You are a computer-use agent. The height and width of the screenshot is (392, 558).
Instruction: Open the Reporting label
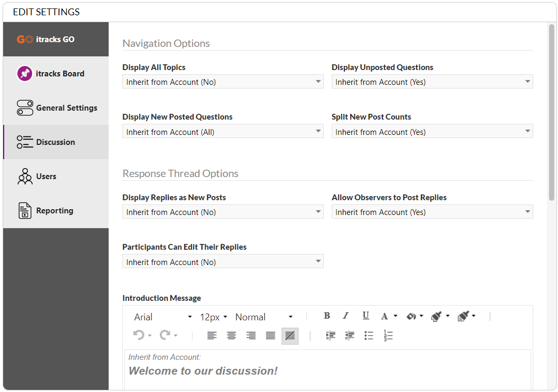pos(55,211)
